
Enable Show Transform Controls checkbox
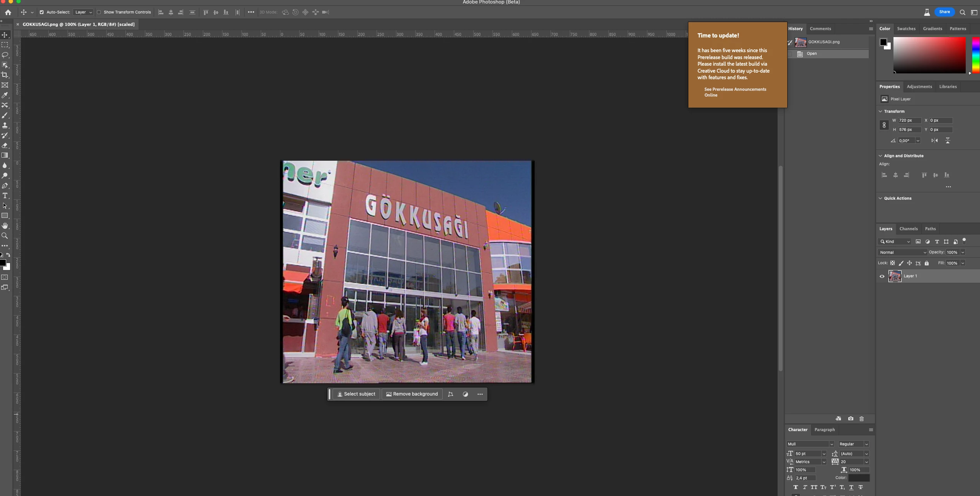coord(99,12)
